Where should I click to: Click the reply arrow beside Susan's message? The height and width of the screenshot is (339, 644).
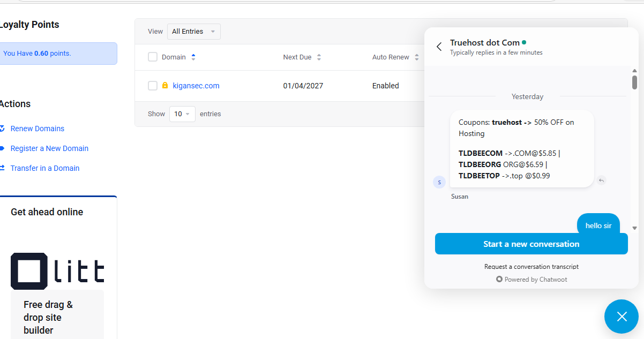point(602,180)
